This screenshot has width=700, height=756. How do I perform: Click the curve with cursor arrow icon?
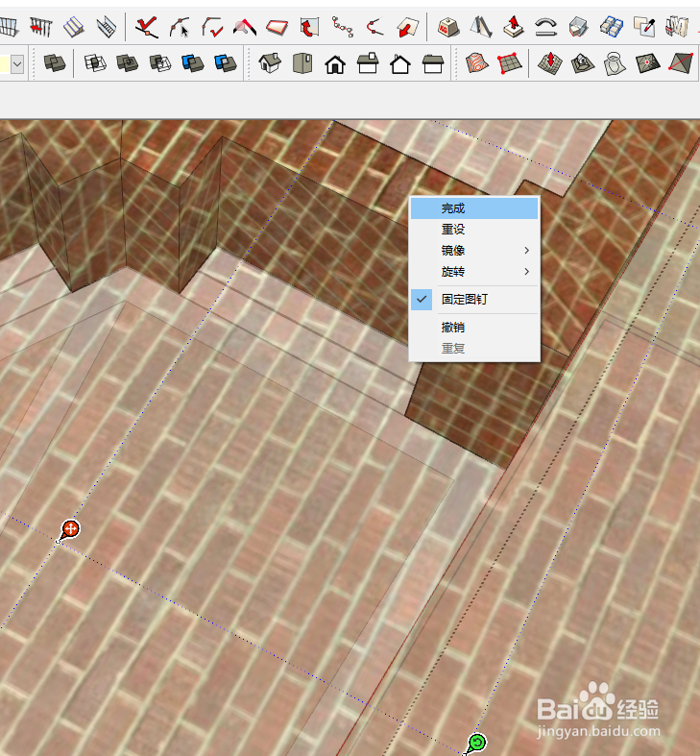point(180,28)
